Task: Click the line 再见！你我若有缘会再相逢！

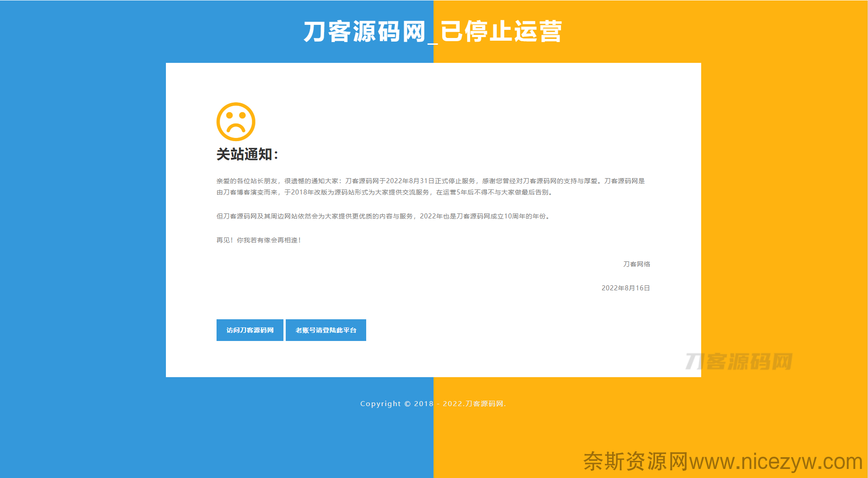Action: click(259, 240)
